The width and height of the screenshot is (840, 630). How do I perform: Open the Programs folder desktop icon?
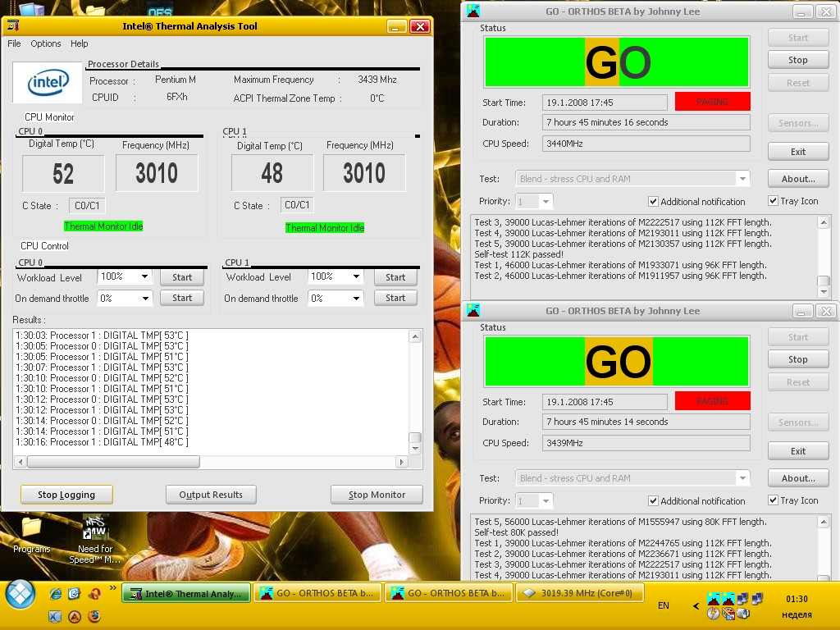point(31,535)
